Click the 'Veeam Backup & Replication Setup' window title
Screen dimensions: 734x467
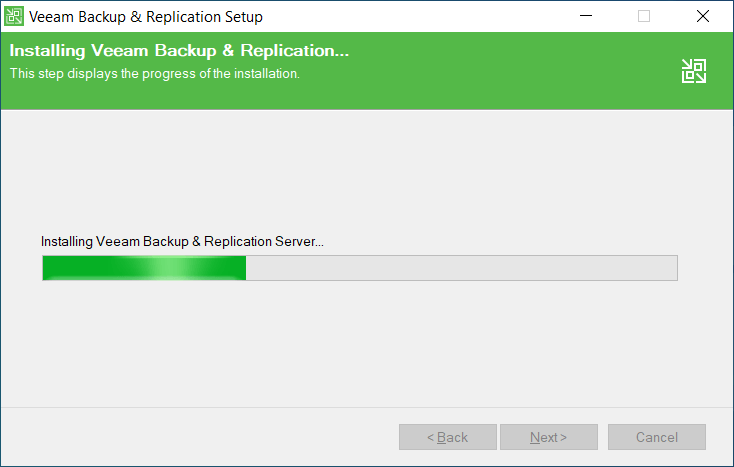click(146, 16)
